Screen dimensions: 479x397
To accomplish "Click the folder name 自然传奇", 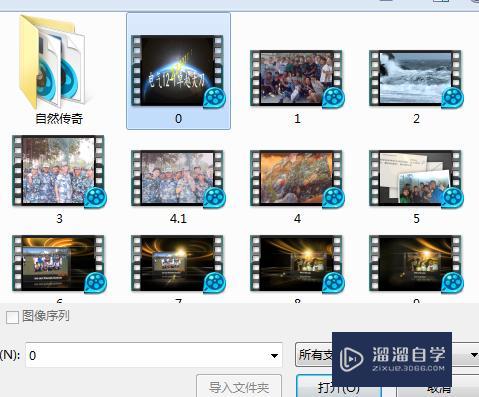I will 59,119.
